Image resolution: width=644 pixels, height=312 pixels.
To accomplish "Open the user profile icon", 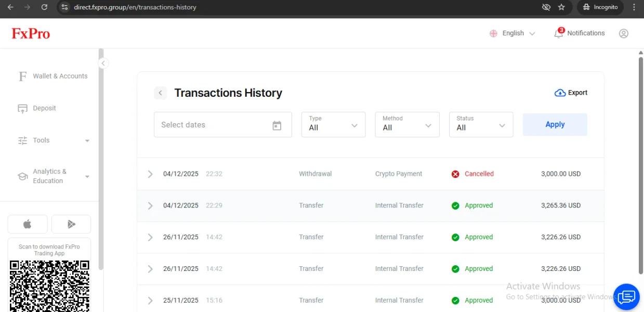I will (x=623, y=33).
